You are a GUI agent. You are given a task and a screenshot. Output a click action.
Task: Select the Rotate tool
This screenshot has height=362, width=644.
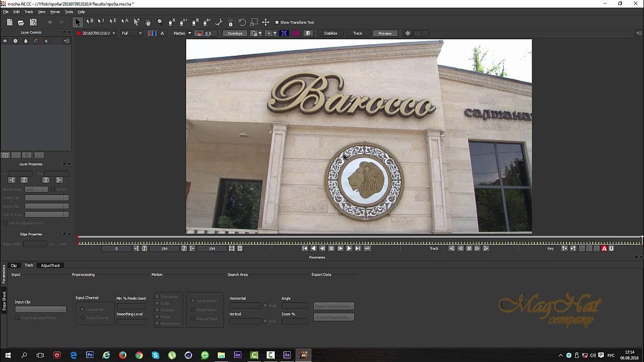point(242,22)
